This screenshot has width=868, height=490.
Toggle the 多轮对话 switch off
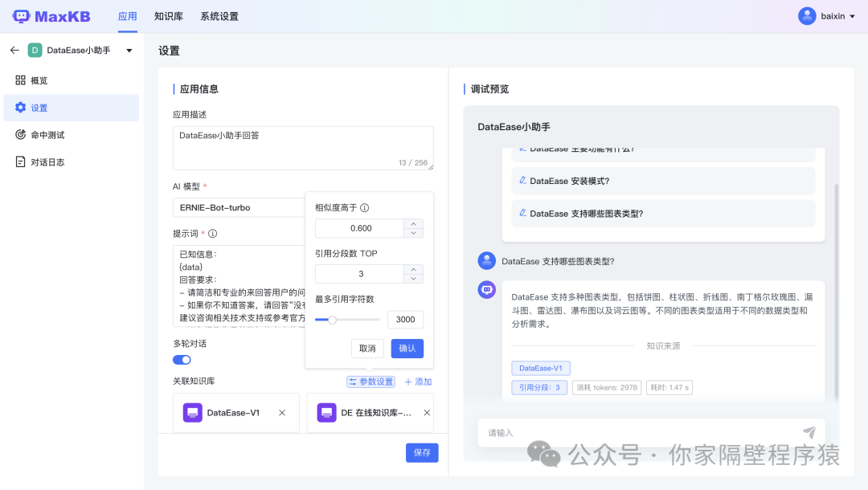(181, 359)
